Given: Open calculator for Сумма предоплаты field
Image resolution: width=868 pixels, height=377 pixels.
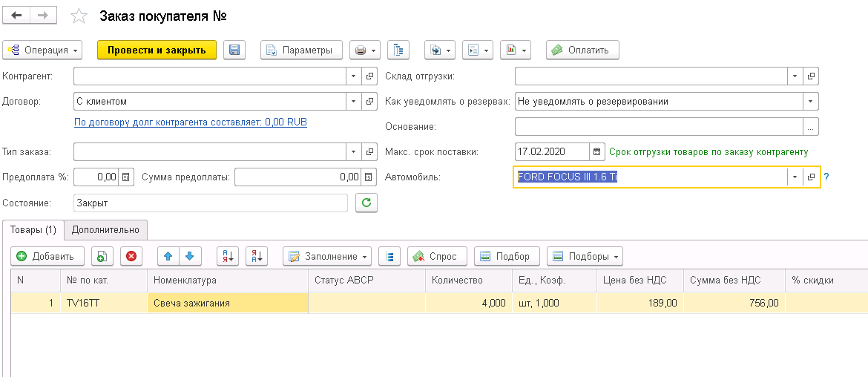Looking at the screenshot, I should (368, 177).
